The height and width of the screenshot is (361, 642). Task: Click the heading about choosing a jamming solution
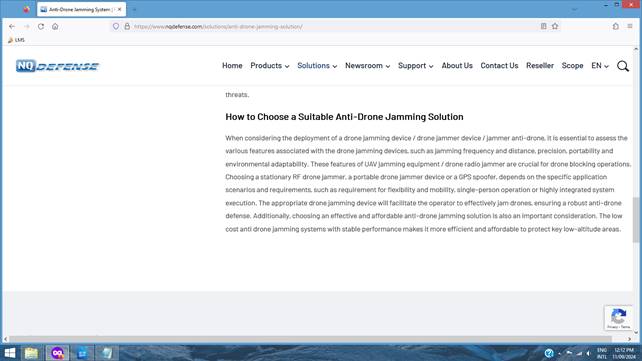344,117
